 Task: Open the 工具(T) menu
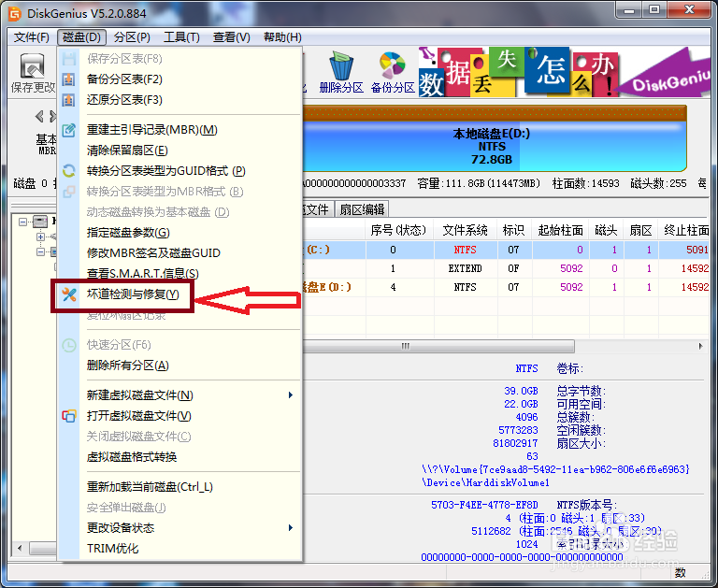pos(181,37)
